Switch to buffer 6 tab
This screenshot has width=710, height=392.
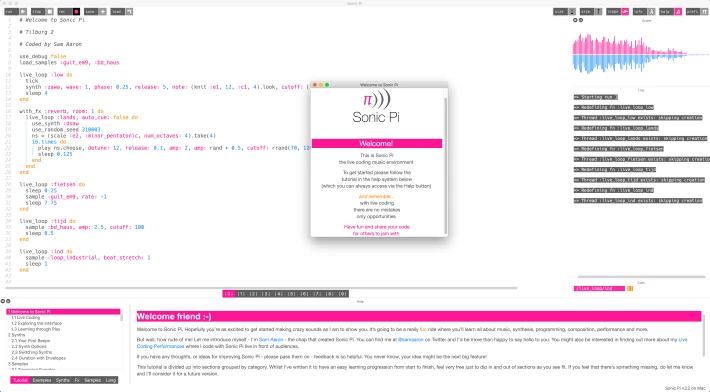tap(305, 294)
